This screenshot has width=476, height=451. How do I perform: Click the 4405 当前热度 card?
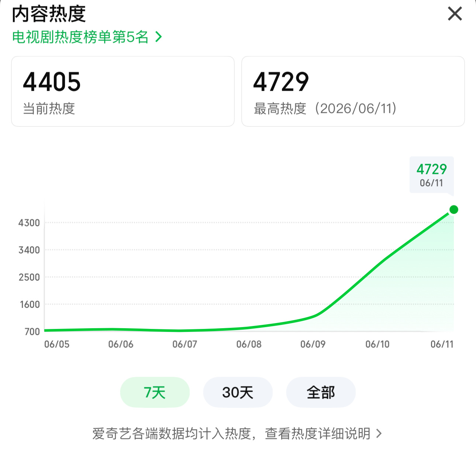(123, 91)
